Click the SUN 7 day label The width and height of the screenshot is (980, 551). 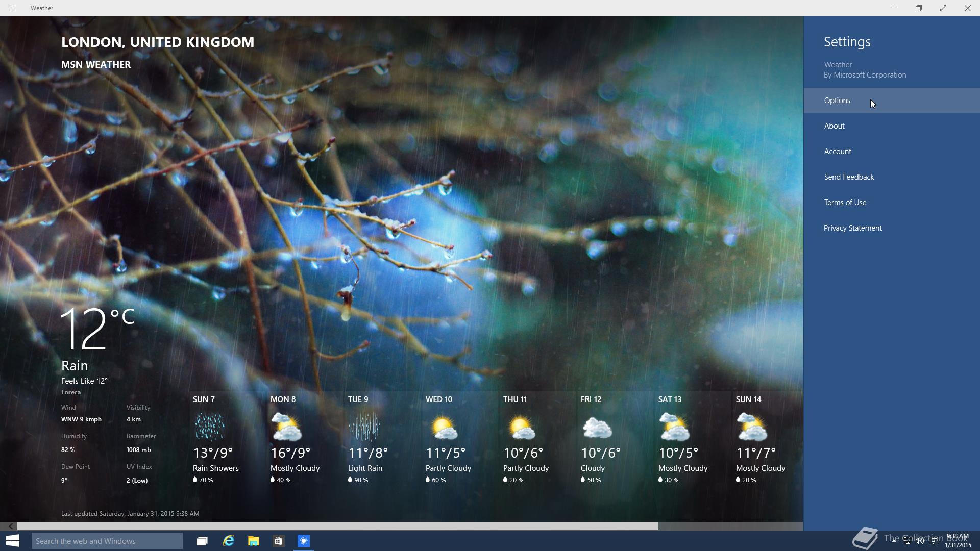[204, 399]
